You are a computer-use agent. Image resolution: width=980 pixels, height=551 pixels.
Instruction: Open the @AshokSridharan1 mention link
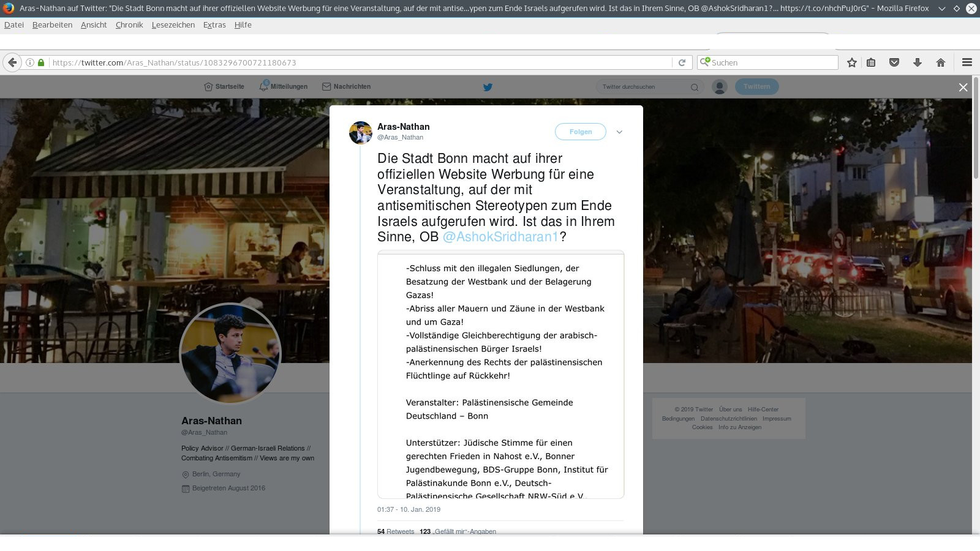(501, 237)
